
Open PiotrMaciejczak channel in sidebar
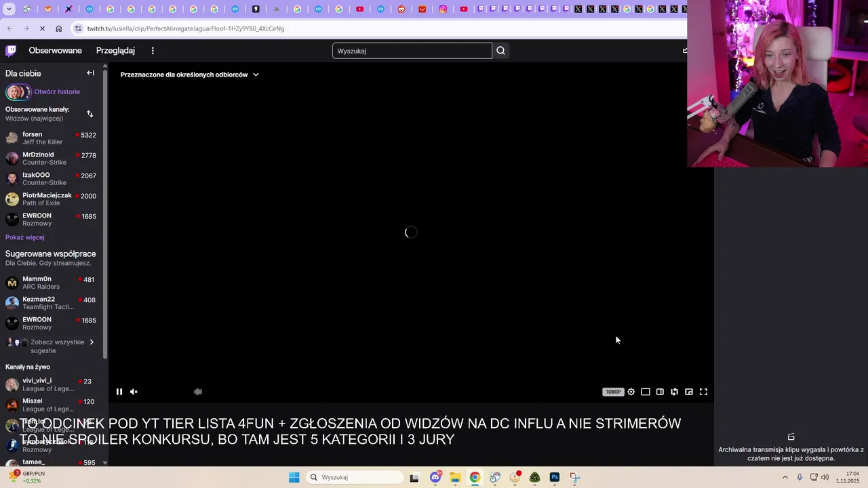tap(52, 199)
